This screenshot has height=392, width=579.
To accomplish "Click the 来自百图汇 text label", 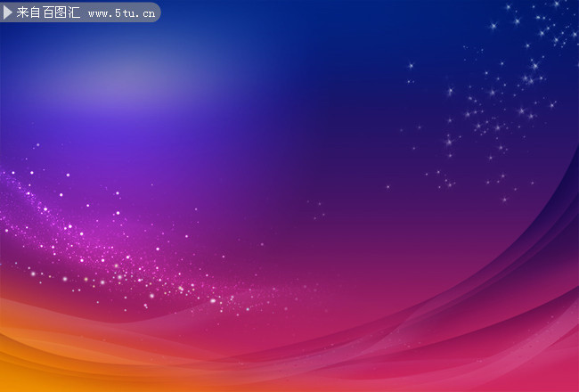I will click(x=48, y=12).
